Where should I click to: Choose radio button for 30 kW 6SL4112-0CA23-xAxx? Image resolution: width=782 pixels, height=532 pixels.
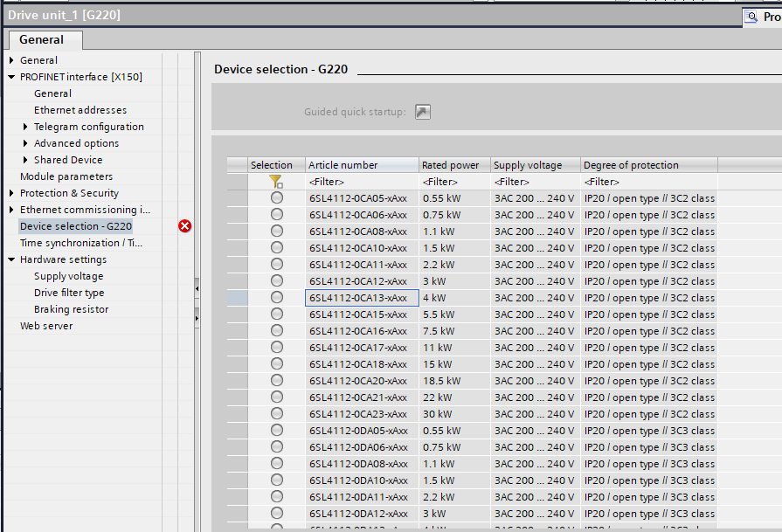[277, 414]
